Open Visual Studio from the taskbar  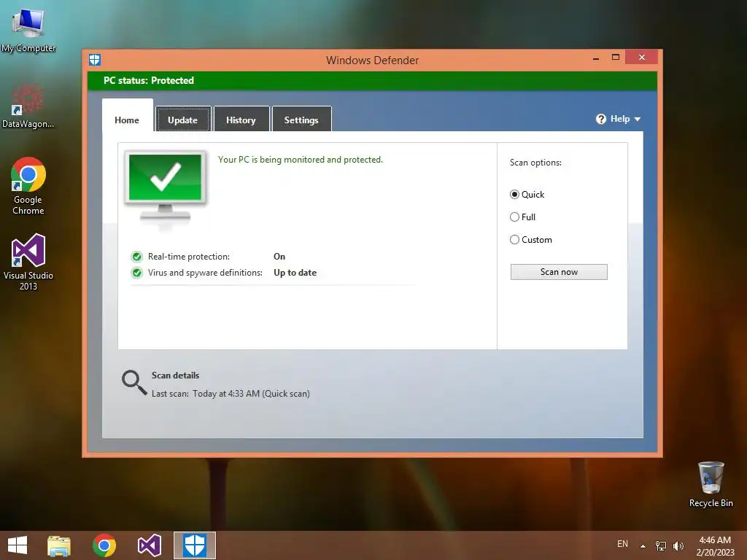(149, 545)
